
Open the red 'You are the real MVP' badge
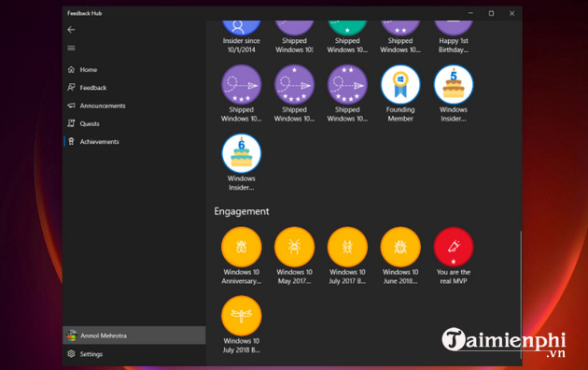coord(454,247)
